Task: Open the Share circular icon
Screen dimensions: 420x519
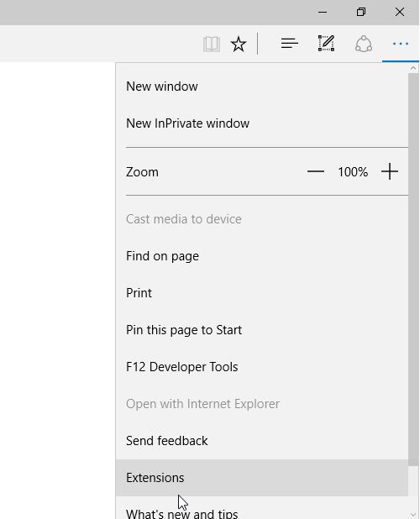Action: coord(364,44)
